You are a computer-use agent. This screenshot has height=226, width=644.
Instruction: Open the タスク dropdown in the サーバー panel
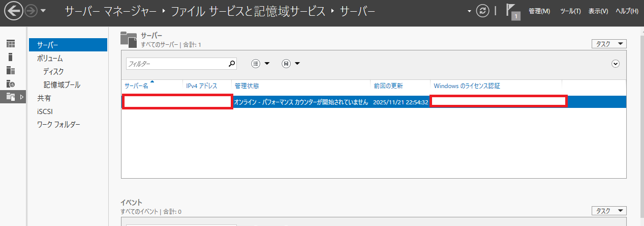tap(609, 44)
